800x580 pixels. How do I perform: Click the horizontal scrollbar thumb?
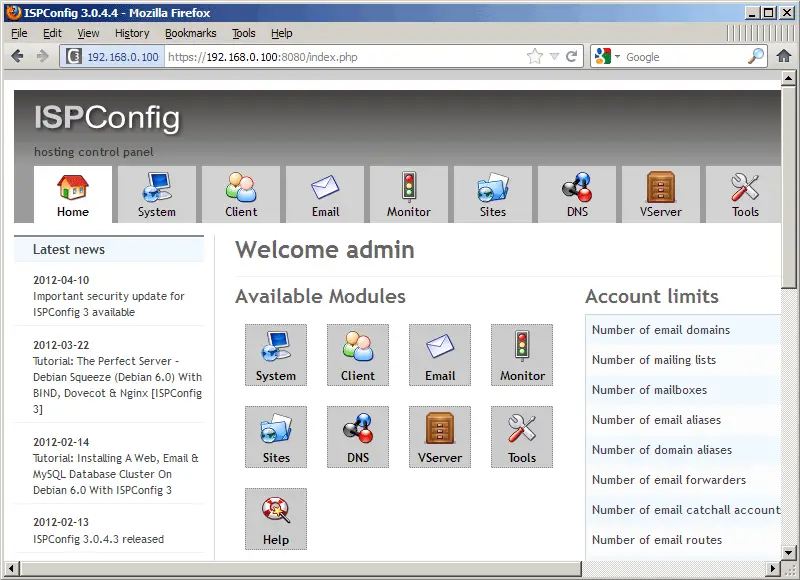tap(300, 568)
